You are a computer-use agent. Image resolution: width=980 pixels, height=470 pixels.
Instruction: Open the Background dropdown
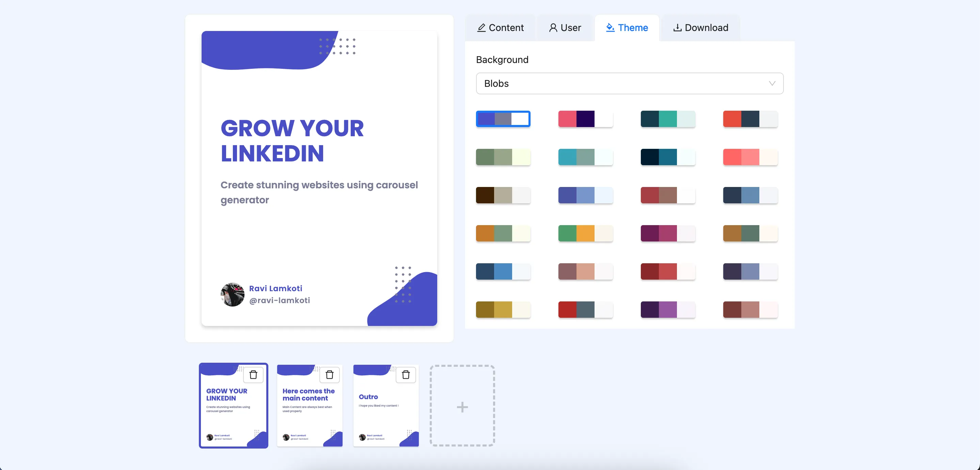629,83
